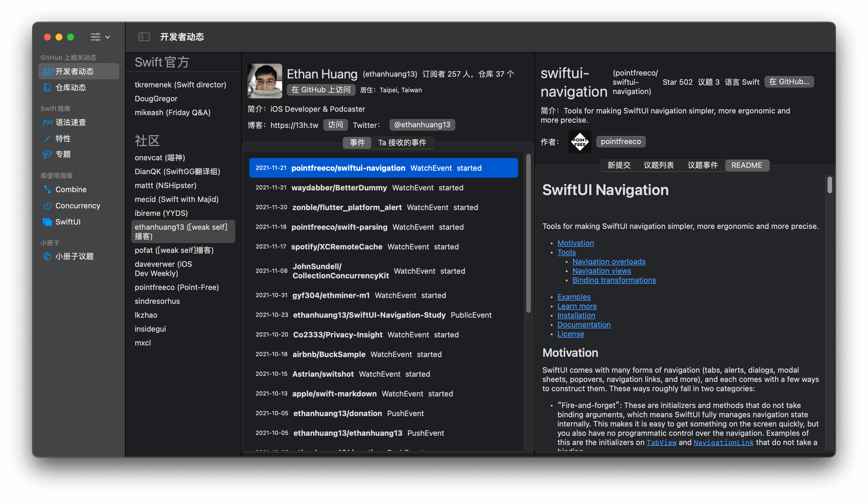Open the 议题列表 tab
The image size is (868, 500).
click(x=658, y=165)
